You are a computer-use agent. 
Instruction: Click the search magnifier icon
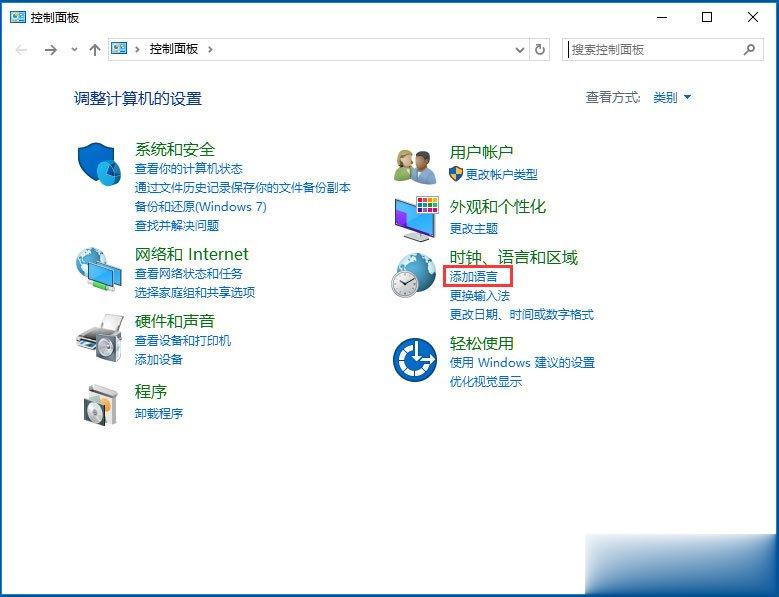click(749, 49)
